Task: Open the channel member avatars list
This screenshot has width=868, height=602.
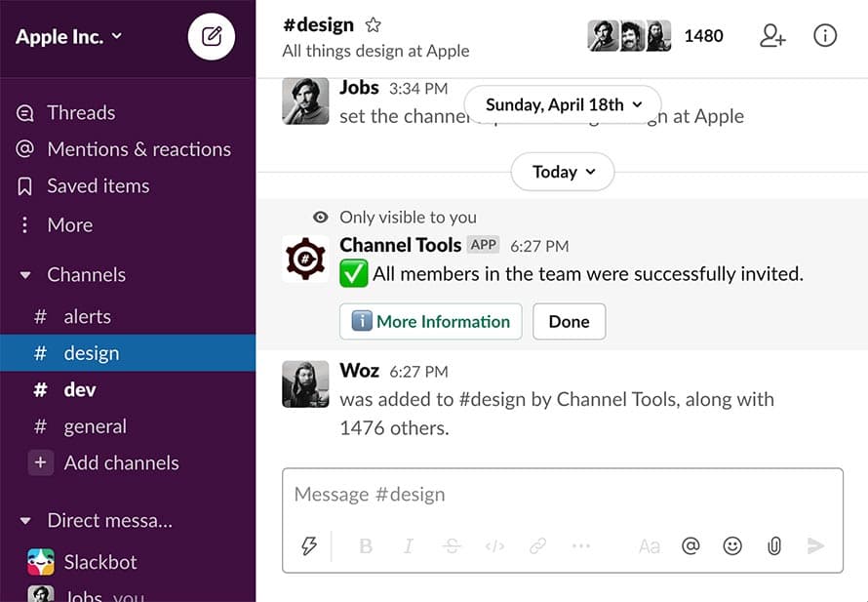Action: pyautogui.click(x=629, y=36)
